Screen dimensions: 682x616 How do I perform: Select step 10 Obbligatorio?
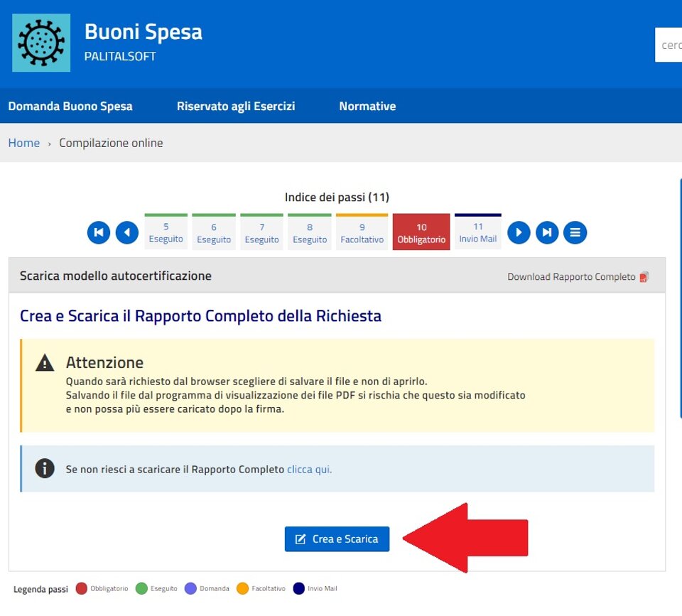[421, 232]
